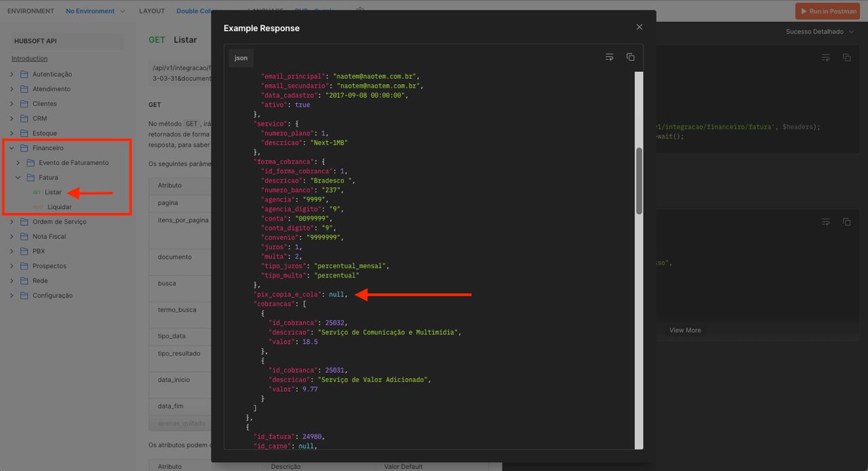Click the Run in Postman button
868x471 pixels.
click(x=827, y=11)
